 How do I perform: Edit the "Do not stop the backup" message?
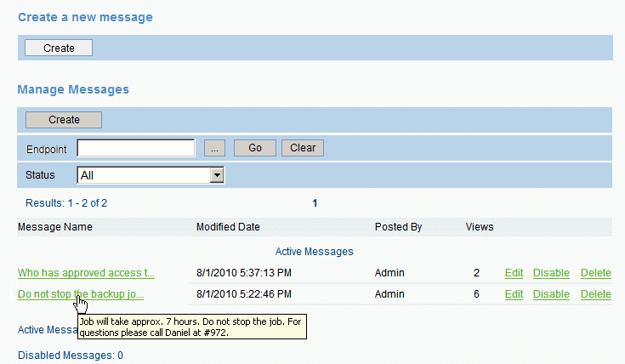pos(514,294)
